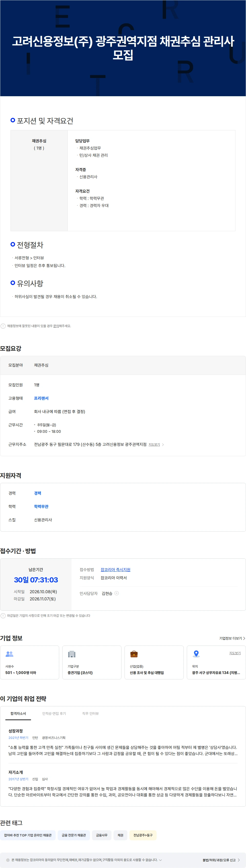Screen dimensions: 246x868
Task: Select the 금융사무 tag
Action: coord(102,835)
